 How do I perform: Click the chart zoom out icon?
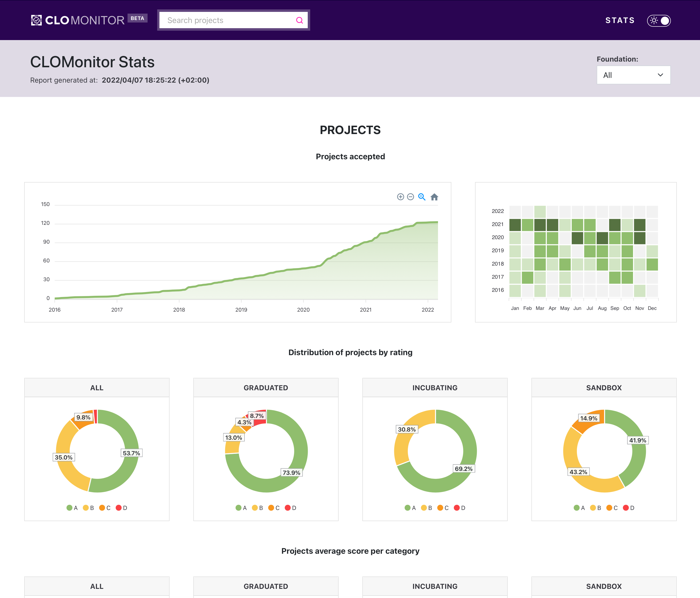[x=411, y=197]
